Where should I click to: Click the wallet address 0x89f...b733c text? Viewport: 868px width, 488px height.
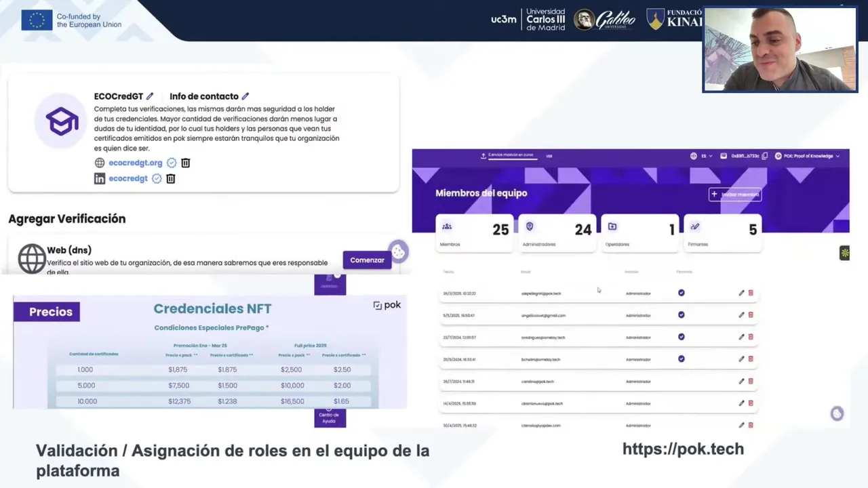click(x=745, y=156)
